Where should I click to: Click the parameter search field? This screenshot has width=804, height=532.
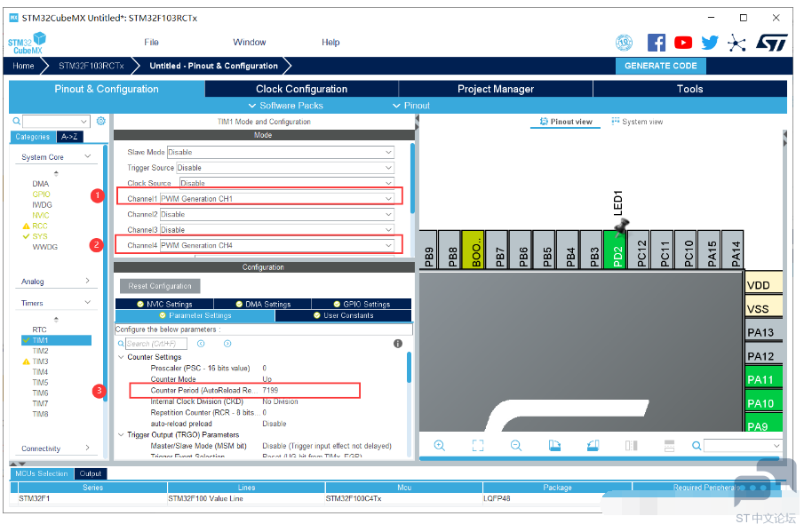coord(155,344)
